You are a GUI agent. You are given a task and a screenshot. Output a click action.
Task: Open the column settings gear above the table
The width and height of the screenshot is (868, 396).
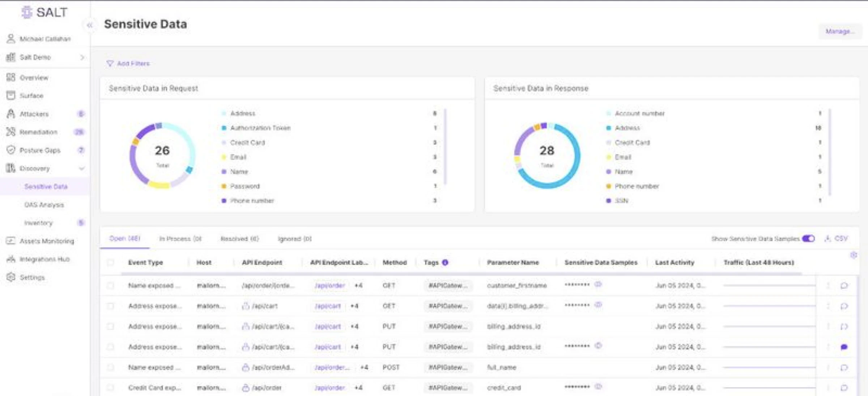pyautogui.click(x=854, y=255)
